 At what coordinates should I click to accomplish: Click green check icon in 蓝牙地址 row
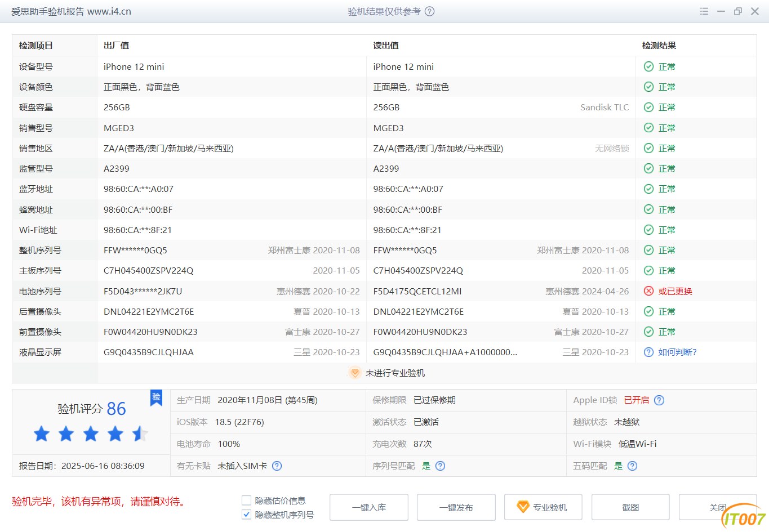[x=648, y=189]
